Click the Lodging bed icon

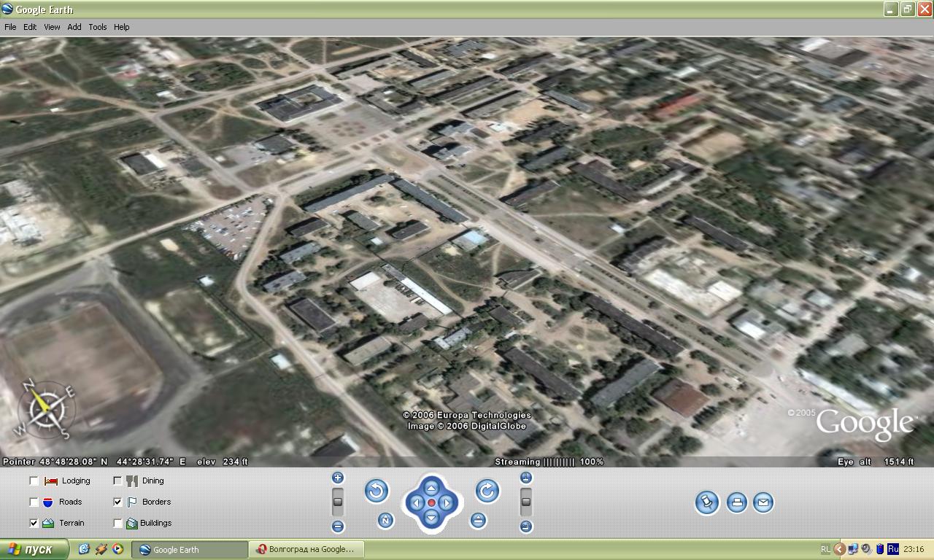[51, 481]
